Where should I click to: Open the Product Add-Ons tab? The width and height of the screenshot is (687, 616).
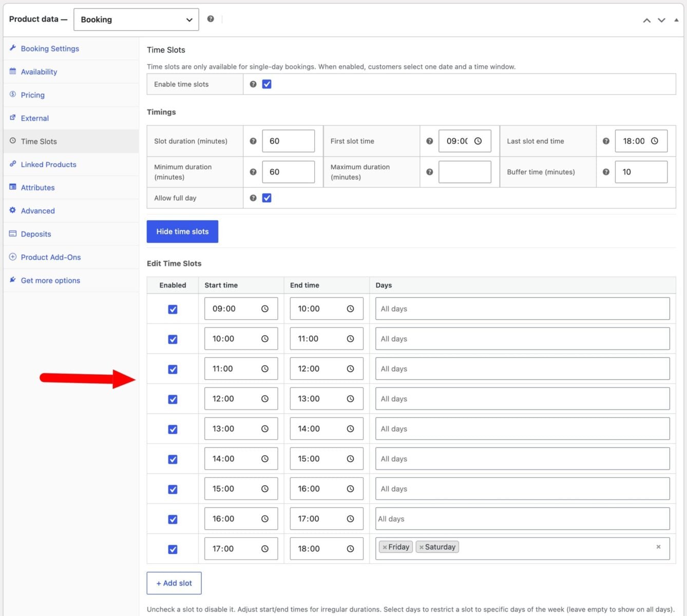(51, 257)
